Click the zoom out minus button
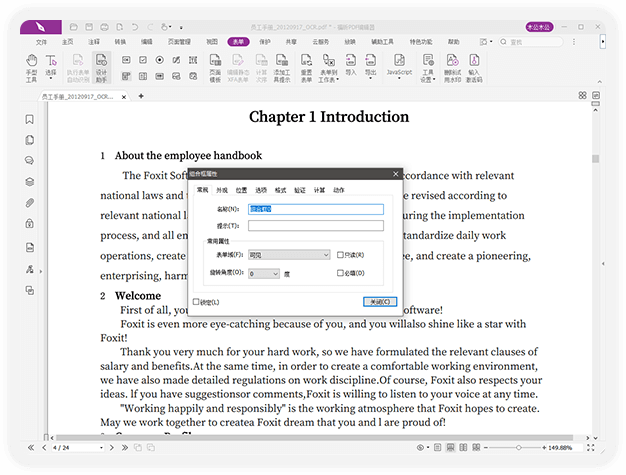Screen dimensions: 626x475 pos(486,448)
